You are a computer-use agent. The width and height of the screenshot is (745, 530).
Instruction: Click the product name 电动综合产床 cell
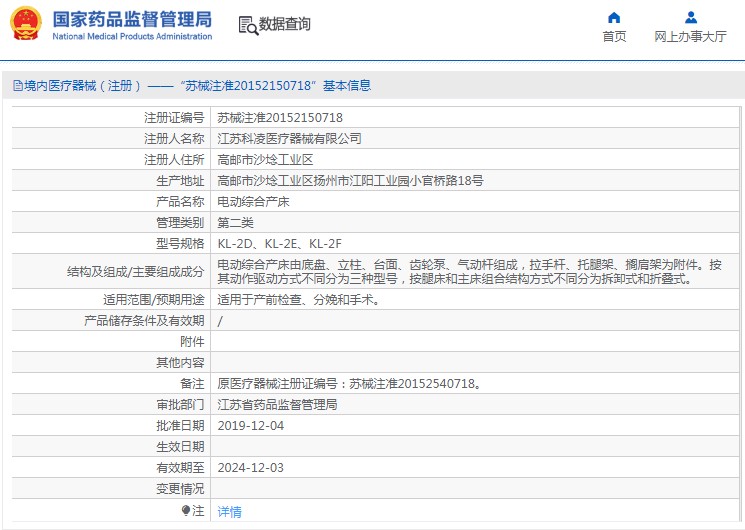point(475,202)
